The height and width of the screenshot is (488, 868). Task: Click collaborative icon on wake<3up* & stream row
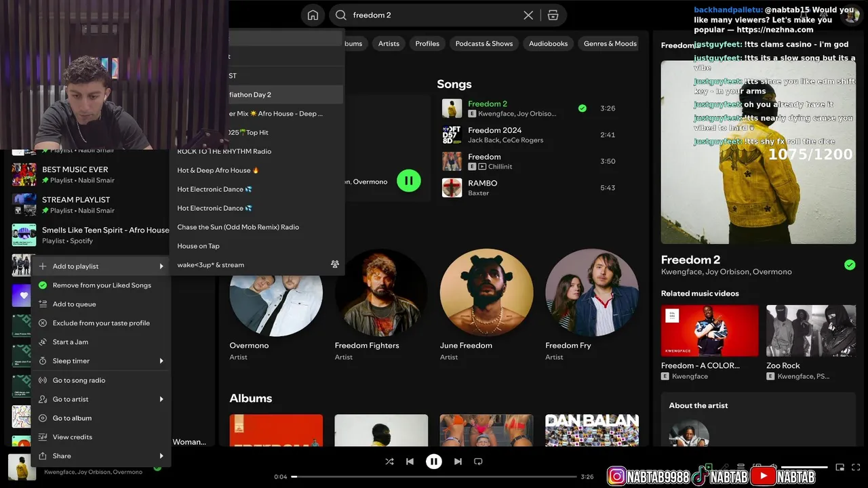point(334,264)
